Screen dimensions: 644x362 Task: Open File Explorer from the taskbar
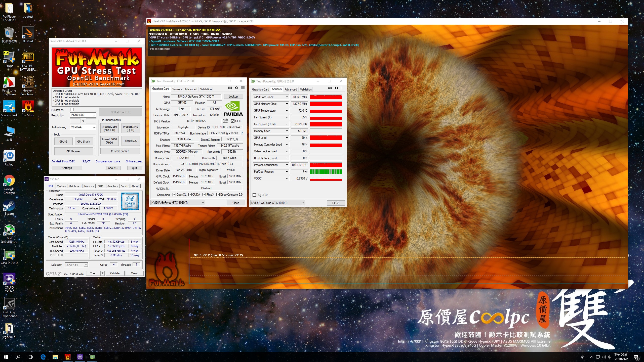(x=55, y=357)
